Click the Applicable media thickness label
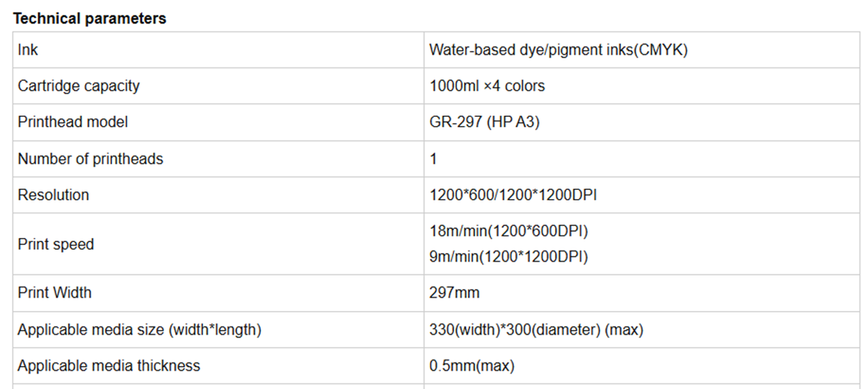The image size is (868, 389). click(x=108, y=366)
